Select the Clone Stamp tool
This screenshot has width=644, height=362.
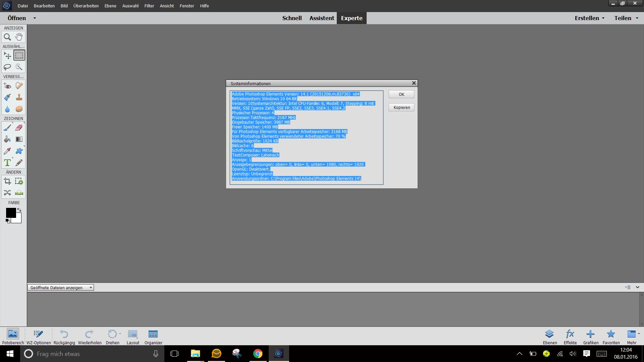pos(19,98)
